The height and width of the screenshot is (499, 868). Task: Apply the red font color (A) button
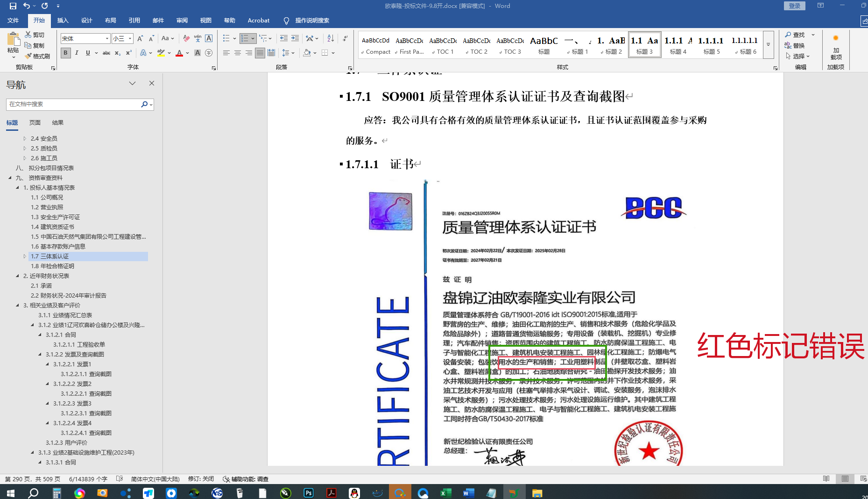(x=179, y=53)
